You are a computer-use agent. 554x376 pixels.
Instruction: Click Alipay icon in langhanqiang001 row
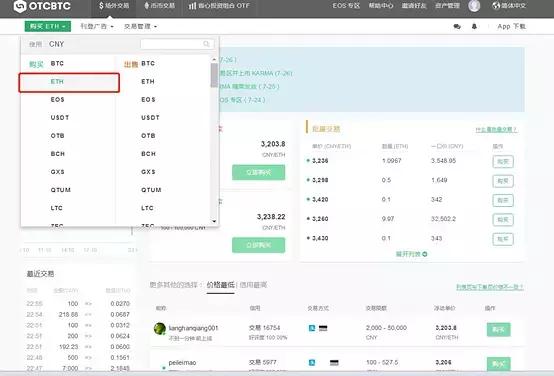pyautogui.click(x=312, y=328)
